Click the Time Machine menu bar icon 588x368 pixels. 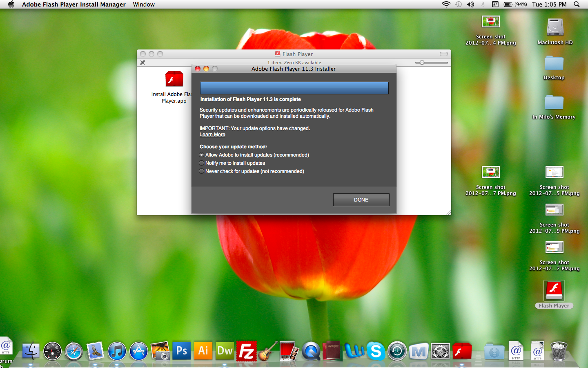click(x=459, y=4)
